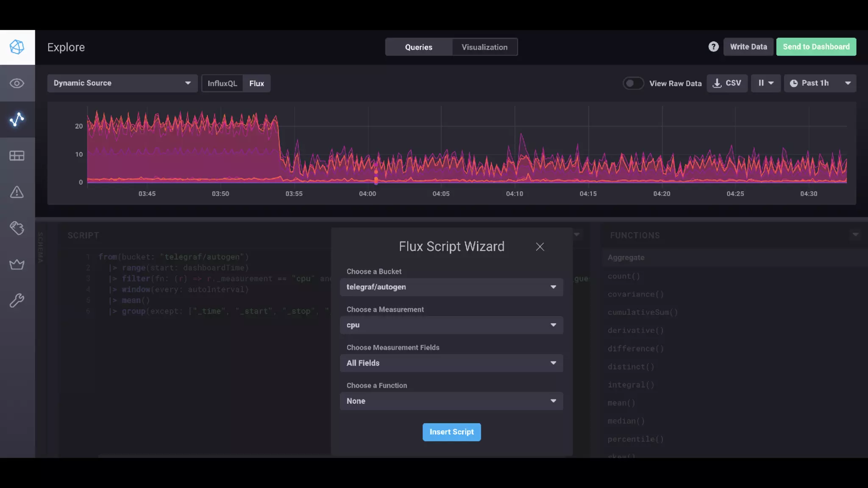Open the Past 1h time range dropdown
This screenshot has width=868, height=488.
coord(820,83)
